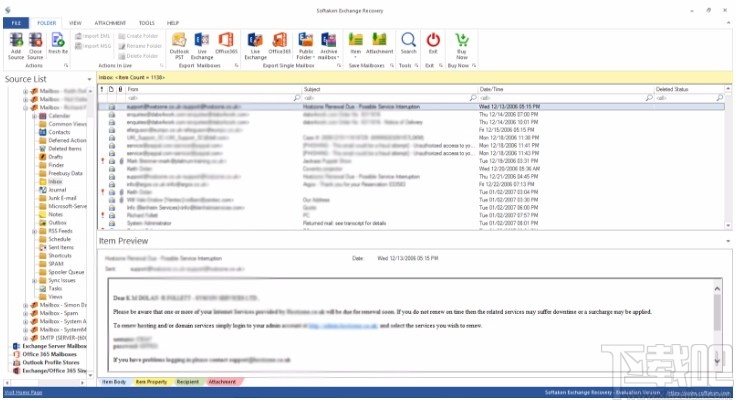Expand the Mailbox - Spam node
Screen dimensions: 736x400
[x=25, y=313]
